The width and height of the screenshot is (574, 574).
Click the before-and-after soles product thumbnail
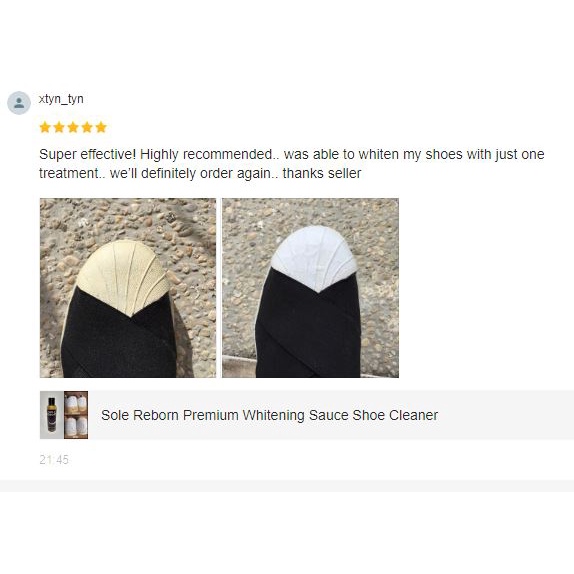pyautogui.click(x=76, y=415)
